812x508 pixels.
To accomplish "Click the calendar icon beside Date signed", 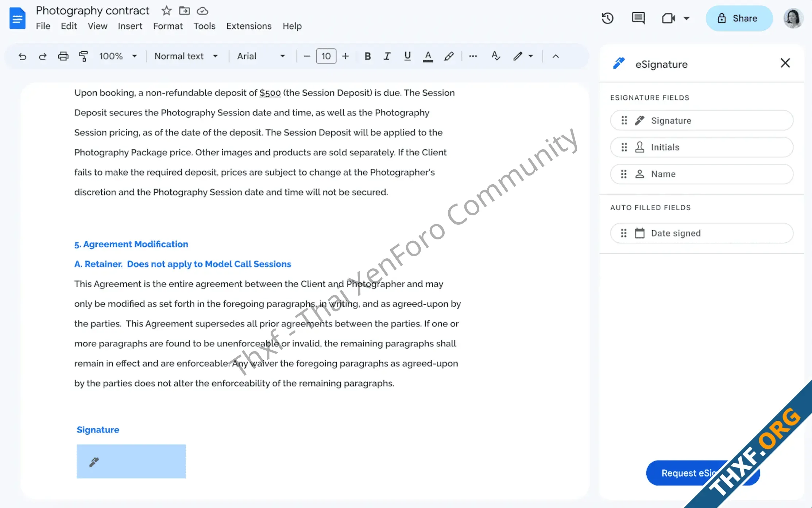I will [x=640, y=233].
